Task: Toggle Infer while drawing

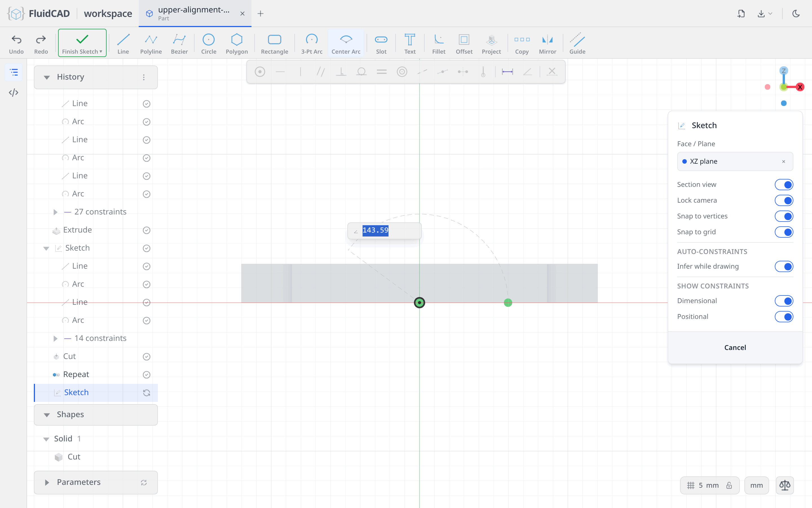Action: 784,266
